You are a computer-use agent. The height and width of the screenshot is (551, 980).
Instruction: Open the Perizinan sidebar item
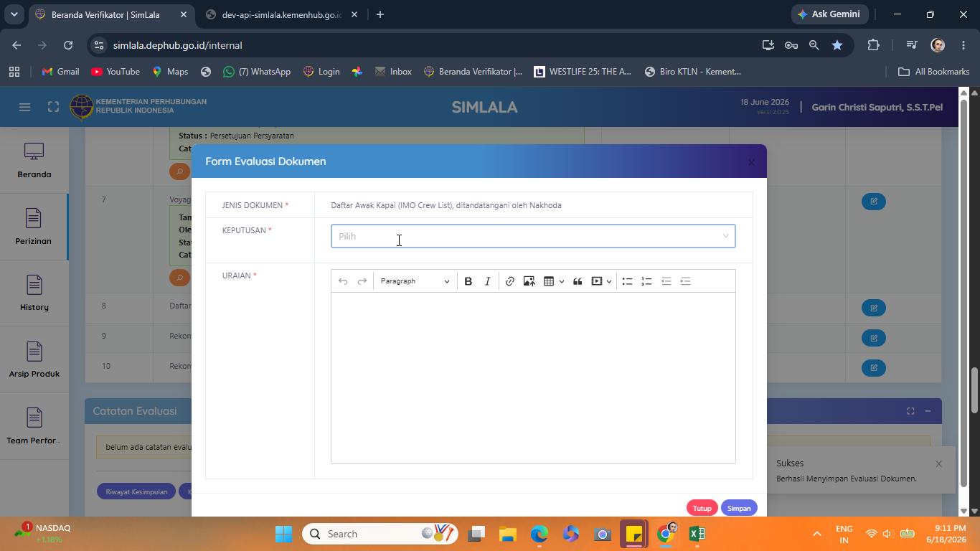click(34, 227)
